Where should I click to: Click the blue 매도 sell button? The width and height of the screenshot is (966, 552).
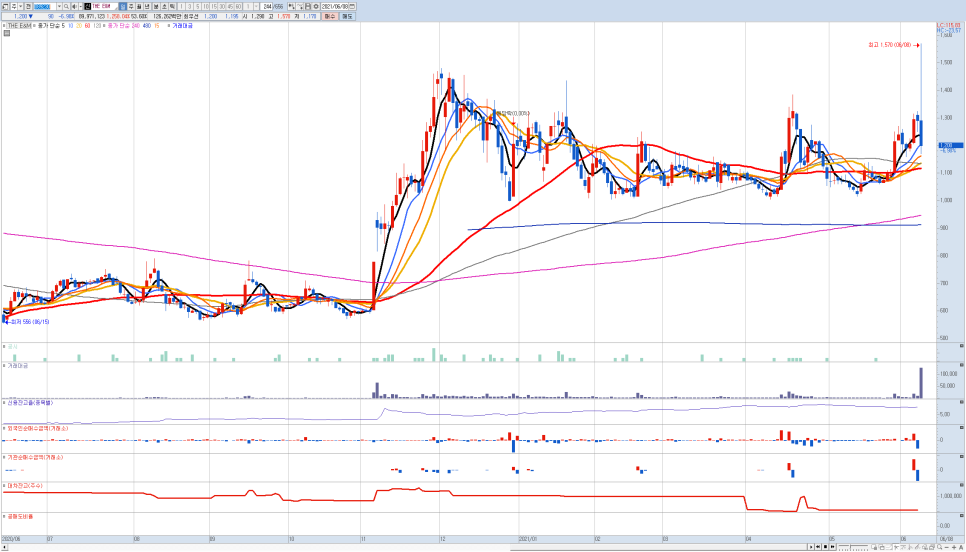tap(347, 17)
